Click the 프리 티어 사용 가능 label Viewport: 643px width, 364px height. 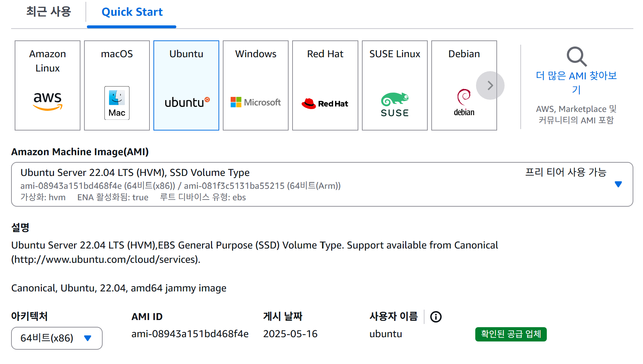(566, 172)
